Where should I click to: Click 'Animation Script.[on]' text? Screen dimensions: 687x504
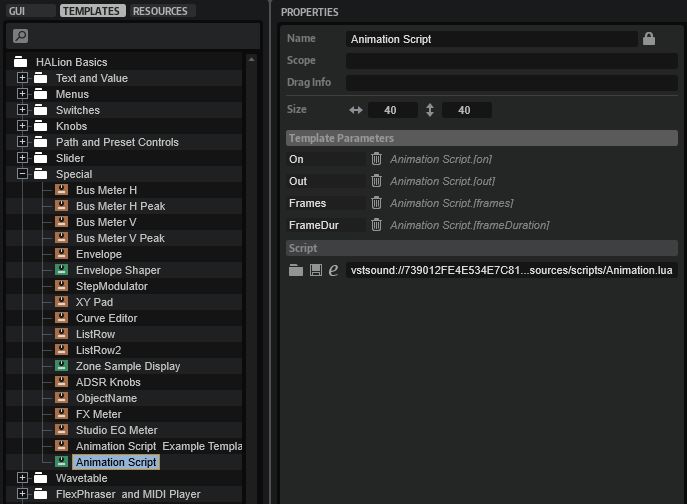pos(441,159)
